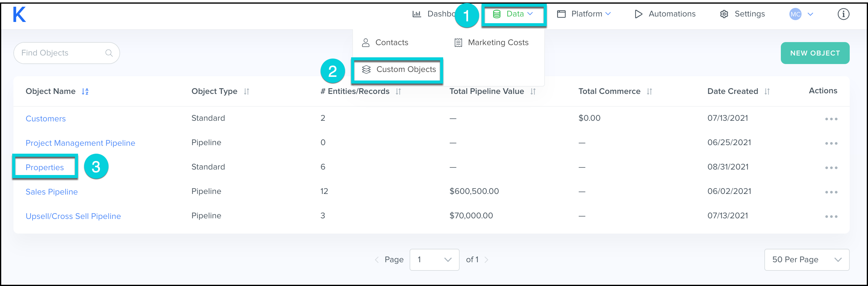Viewport: 868px width, 286px height.
Task: Open the page number dropdown
Action: tap(434, 260)
